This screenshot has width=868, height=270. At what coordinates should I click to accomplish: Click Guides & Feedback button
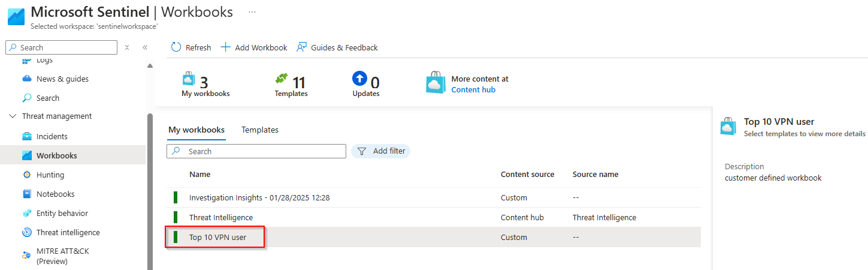point(337,47)
